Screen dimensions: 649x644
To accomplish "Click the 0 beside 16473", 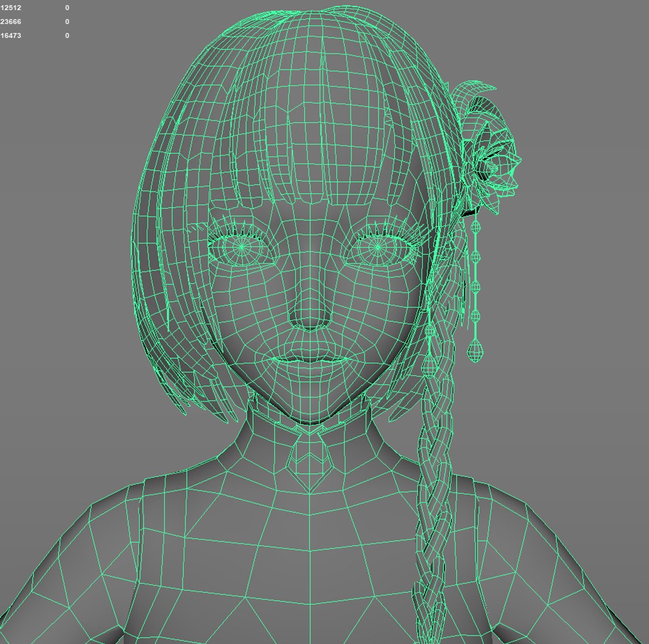I will click(67, 36).
